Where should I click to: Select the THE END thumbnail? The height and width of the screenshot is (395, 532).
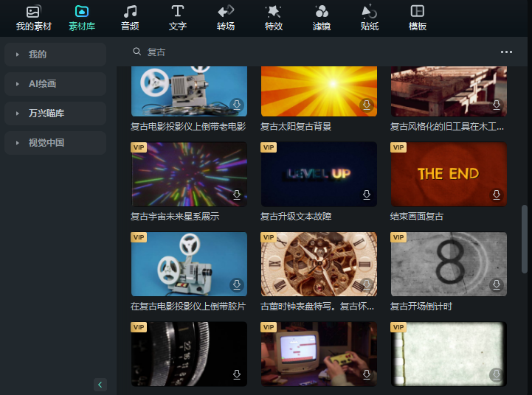coord(449,174)
